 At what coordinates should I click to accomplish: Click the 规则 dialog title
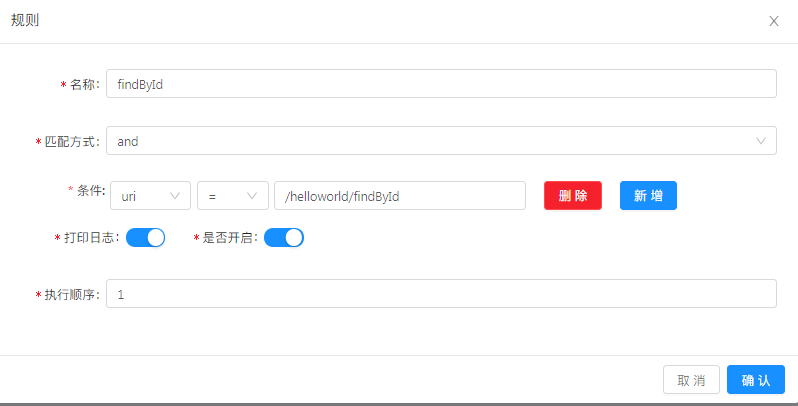[x=25, y=20]
